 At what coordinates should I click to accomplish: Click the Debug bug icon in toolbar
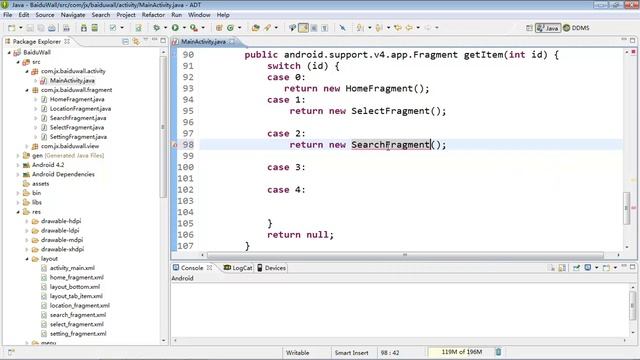point(156,28)
